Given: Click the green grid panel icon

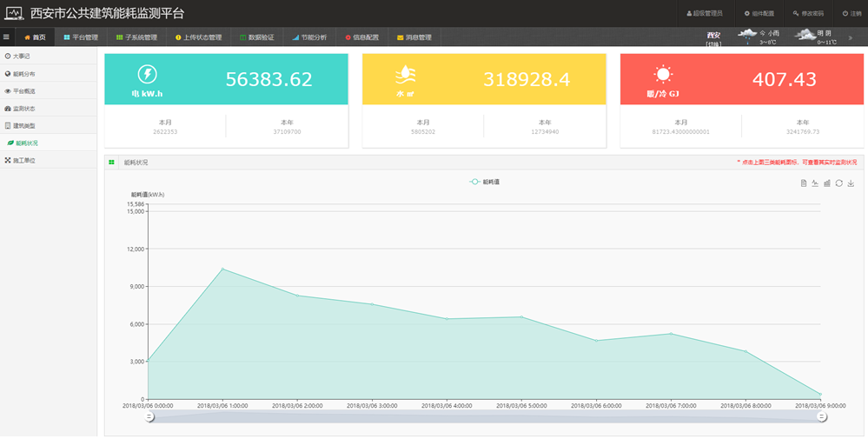Looking at the screenshot, I should pyautogui.click(x=112, y=163).
